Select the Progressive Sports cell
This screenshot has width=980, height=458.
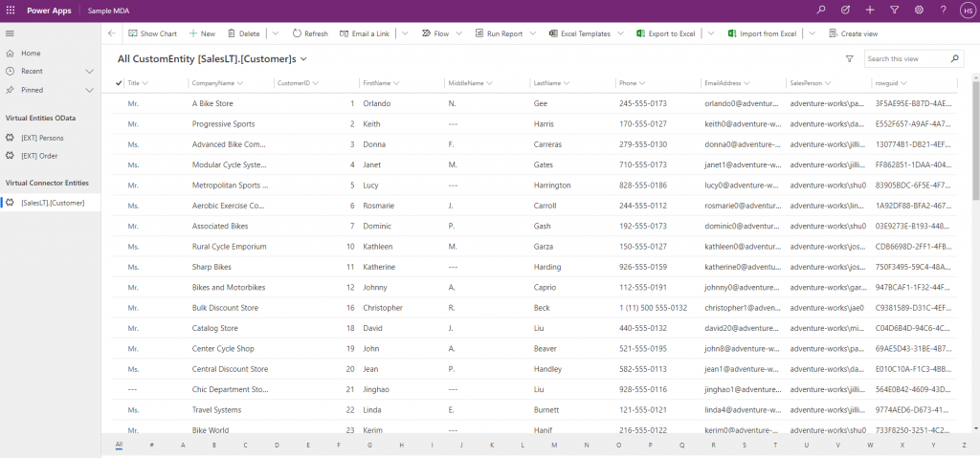click(x=223, y=124)
